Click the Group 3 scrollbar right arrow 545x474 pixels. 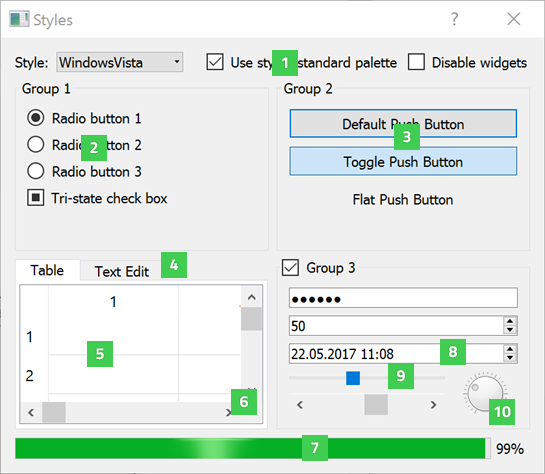pos(433,405)
